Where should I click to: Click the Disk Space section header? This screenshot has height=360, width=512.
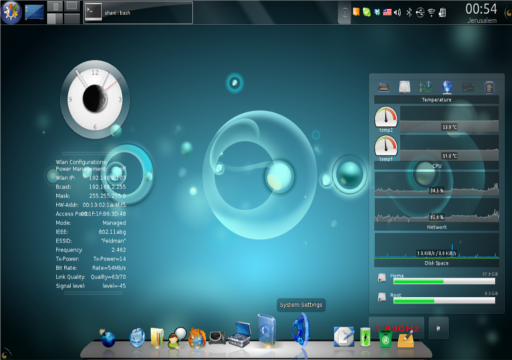coord(437,263)
